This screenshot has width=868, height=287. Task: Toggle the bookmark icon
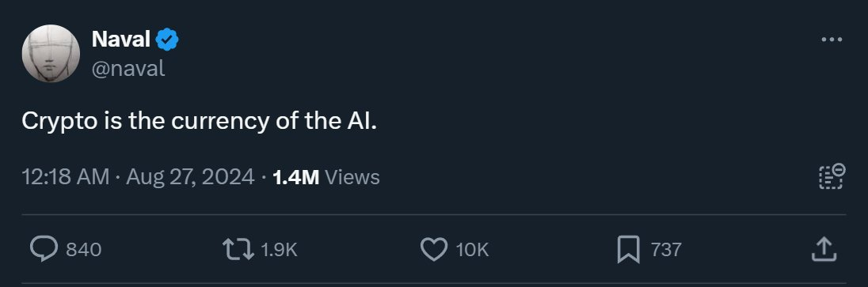629,249
